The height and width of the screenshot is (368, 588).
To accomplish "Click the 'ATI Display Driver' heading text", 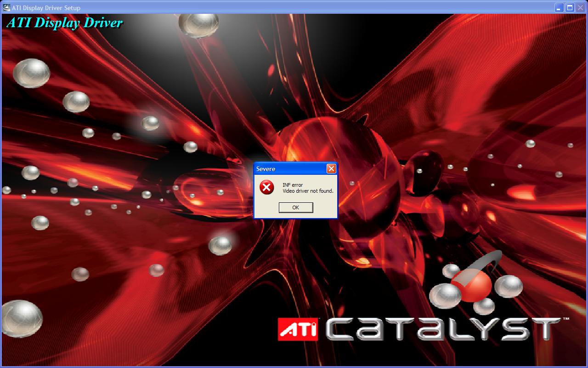I will click(65, 23).
